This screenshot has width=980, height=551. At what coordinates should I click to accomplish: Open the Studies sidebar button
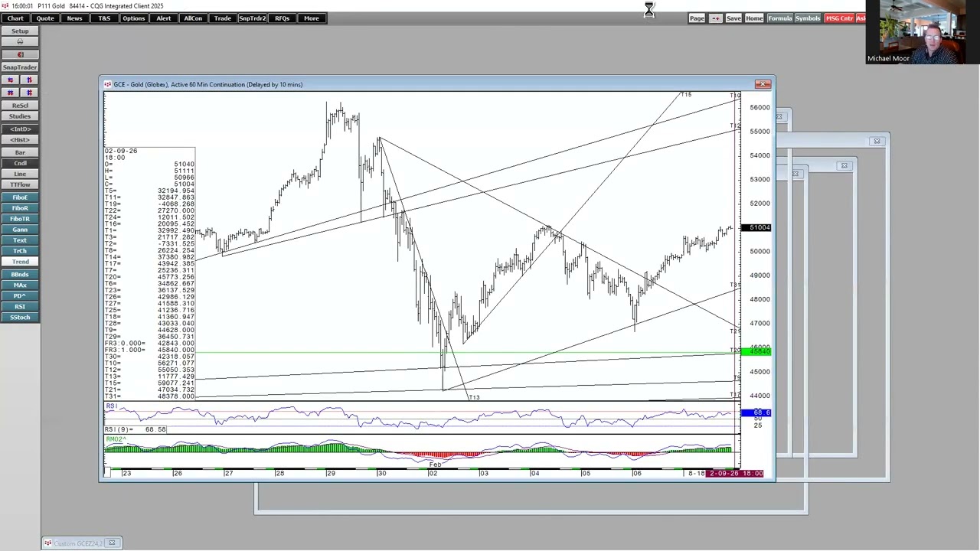click(20, 116)
